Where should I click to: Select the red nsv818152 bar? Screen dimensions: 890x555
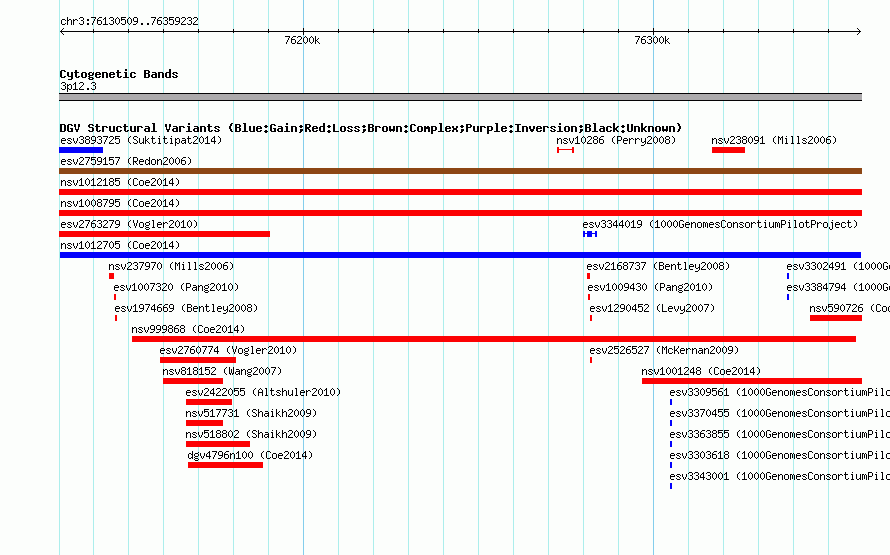192,381
